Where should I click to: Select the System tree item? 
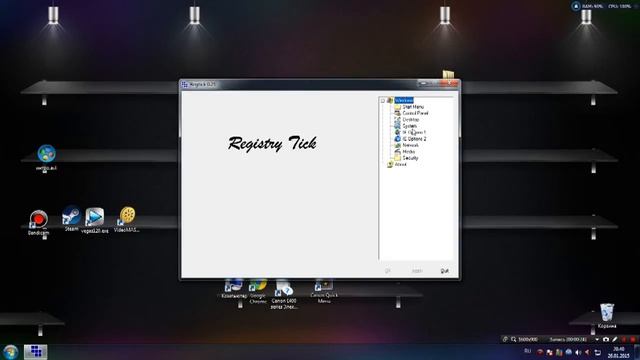point(409,126)
